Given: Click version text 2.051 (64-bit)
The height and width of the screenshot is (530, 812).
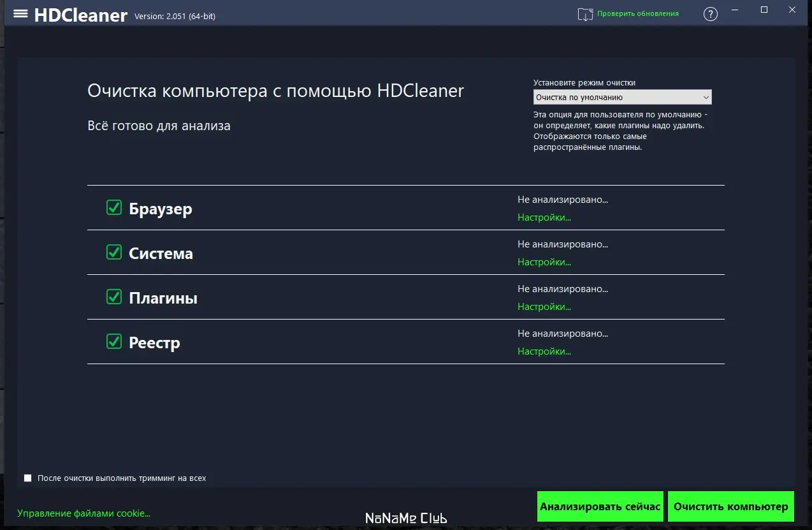Looking at the screenshot, I should coord(175,17).
